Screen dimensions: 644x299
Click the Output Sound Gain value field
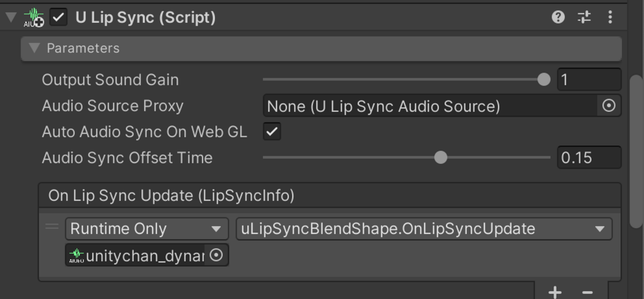tap(589, 79)
